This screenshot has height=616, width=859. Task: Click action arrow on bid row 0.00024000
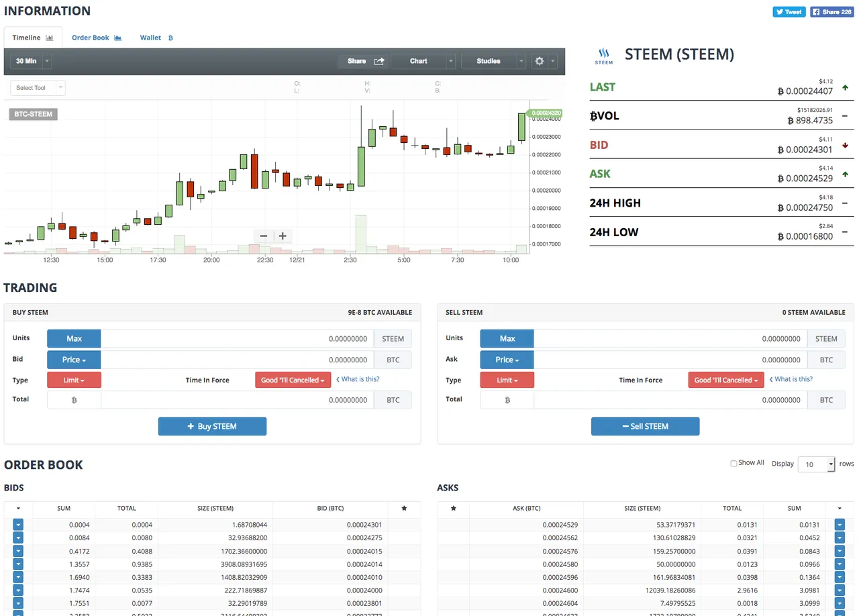[18, 590]
